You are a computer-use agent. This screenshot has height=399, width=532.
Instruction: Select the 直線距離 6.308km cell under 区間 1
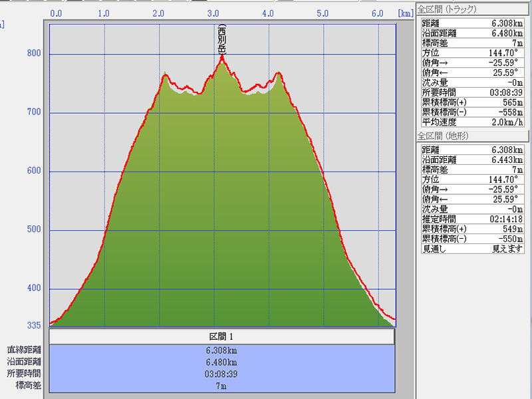pyautogui.click(x=222, y=350)
